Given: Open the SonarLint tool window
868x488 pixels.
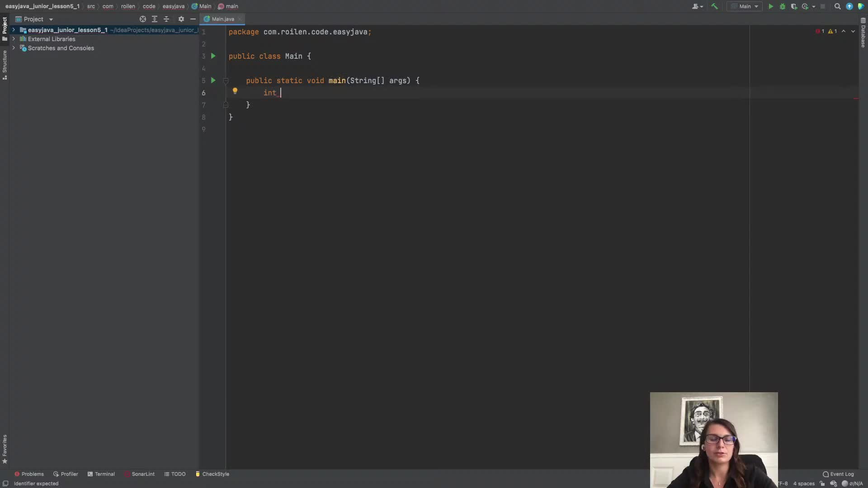Looking at the screenshot, I should coord(139,474).
